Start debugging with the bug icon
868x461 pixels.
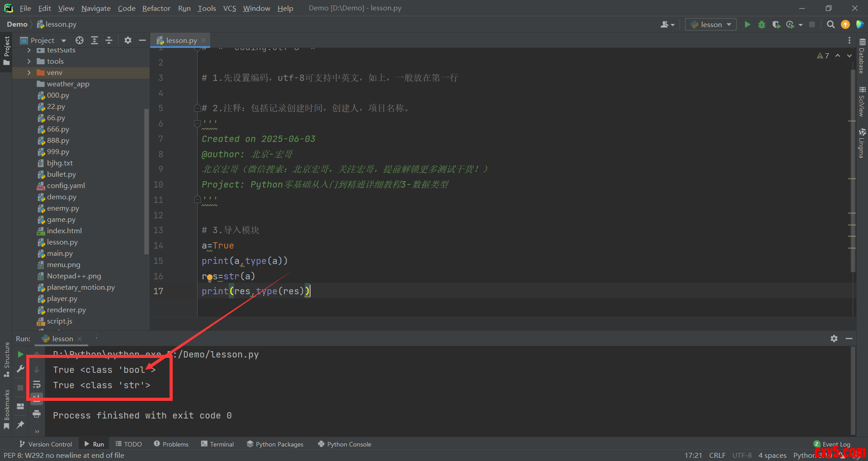(x=762, y=24)
